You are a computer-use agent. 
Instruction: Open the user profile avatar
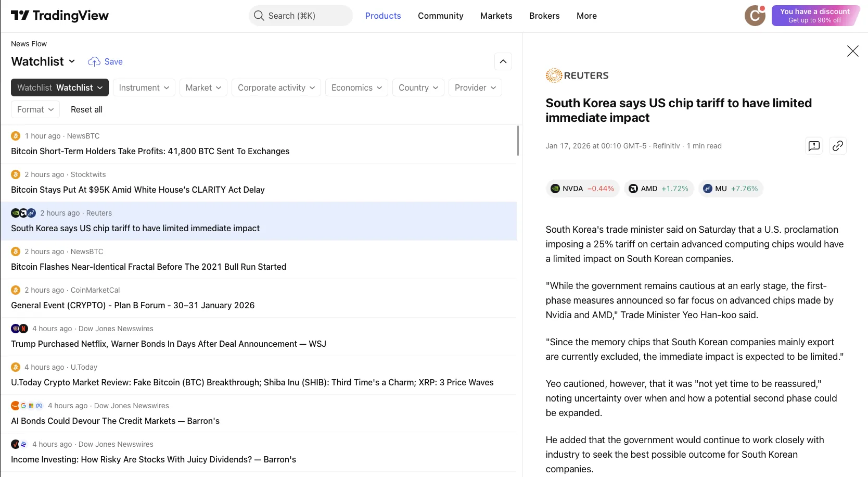coord(755,16)
